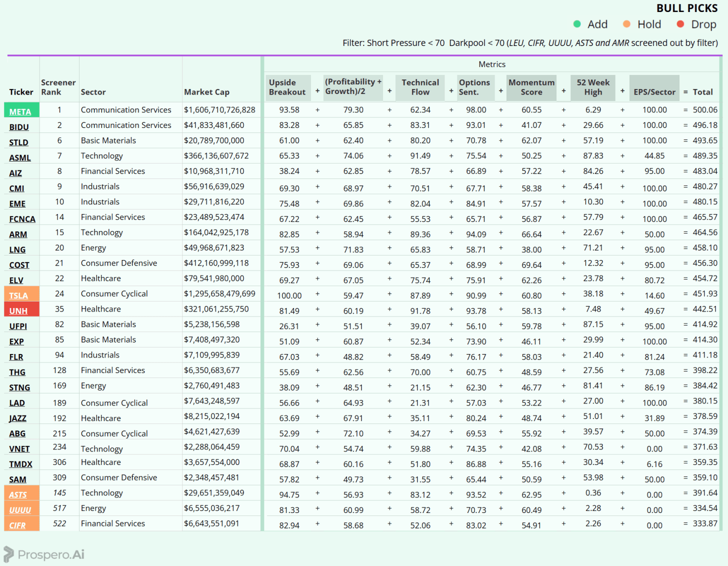728x566 pixels.
Task: Open the VNET ticker link
Action: tap(19, 449)
